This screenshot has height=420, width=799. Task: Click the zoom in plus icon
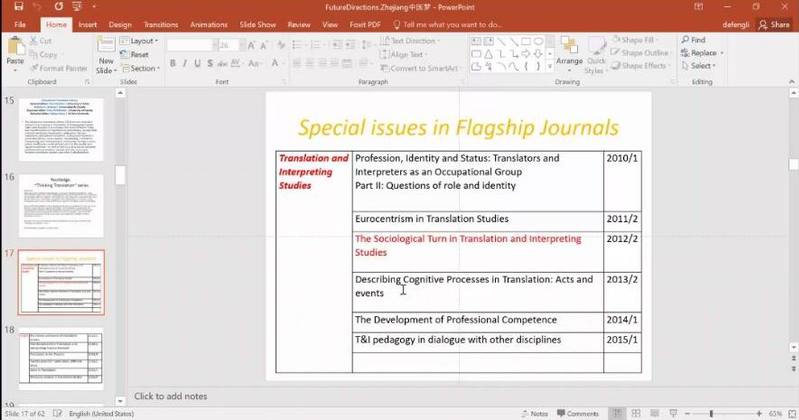759,413
